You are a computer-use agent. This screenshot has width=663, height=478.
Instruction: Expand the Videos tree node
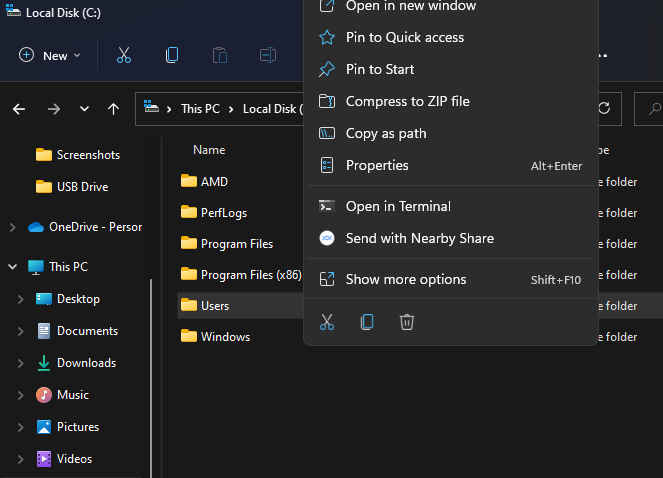click(x=20, y=459)
